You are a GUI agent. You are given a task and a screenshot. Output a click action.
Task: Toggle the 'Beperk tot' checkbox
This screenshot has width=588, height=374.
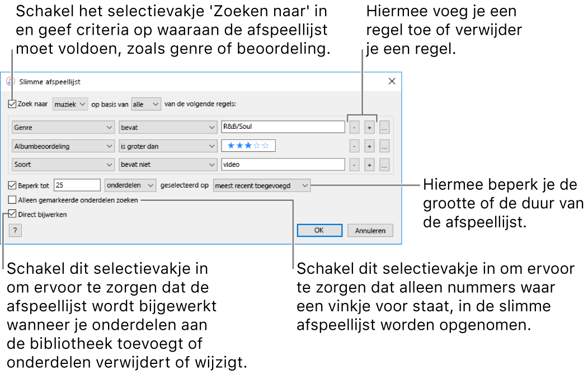[12, 185]
